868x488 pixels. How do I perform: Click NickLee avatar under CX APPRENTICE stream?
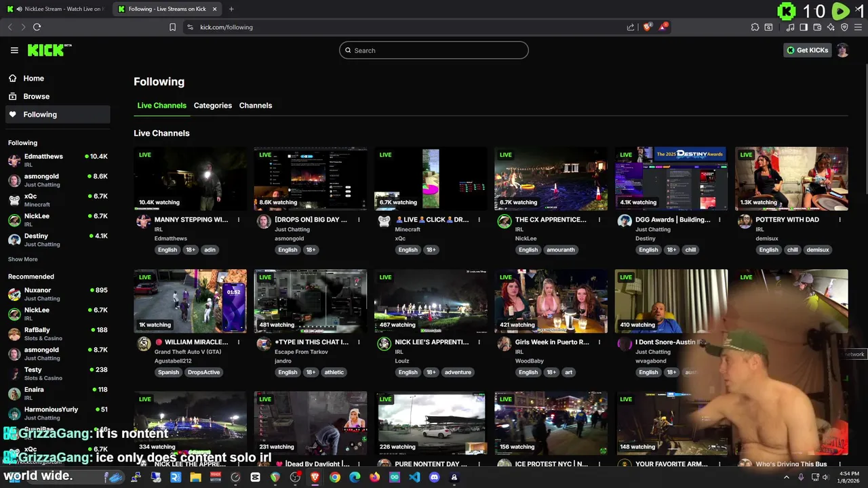[x=504, y=222]
